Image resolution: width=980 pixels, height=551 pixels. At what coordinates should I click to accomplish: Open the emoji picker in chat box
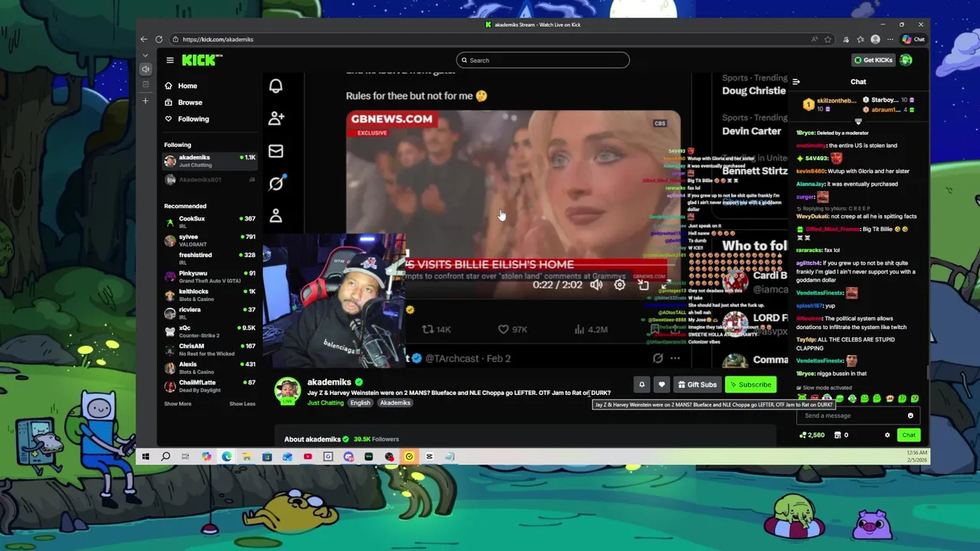(x=910, y=416)
